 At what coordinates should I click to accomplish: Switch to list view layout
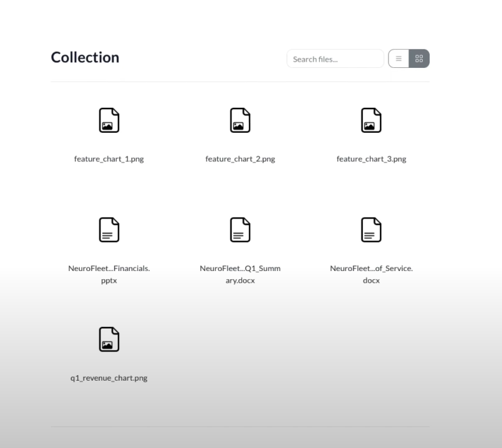tap(398, 59)
